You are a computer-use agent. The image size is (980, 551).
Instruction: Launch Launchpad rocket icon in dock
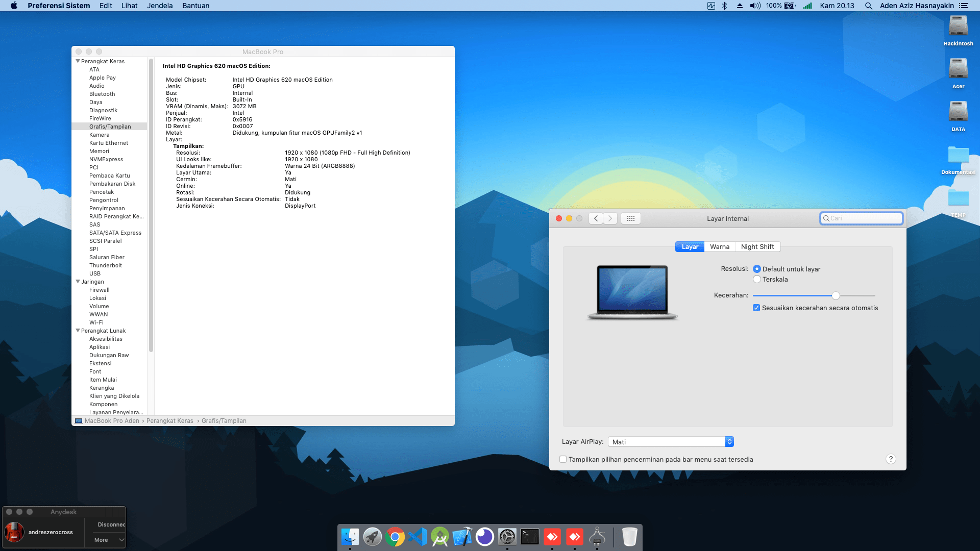(x=373, y=537)
